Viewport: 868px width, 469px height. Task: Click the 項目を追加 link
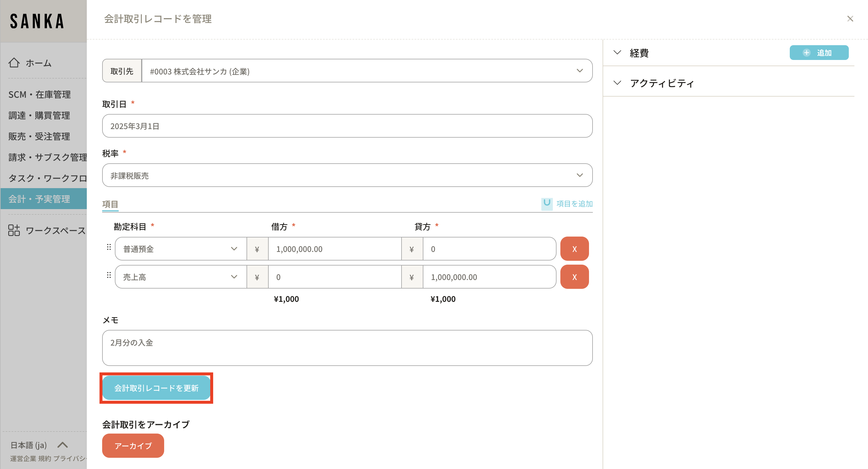click(x=574, y=204)
